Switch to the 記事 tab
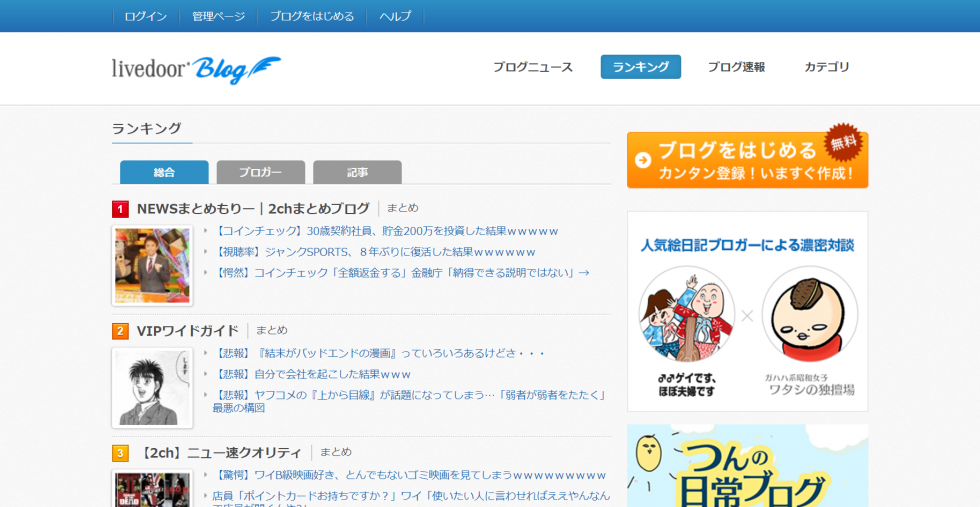Image resolution: width=980 pixels, height=507 pixels. coord(358,172)
